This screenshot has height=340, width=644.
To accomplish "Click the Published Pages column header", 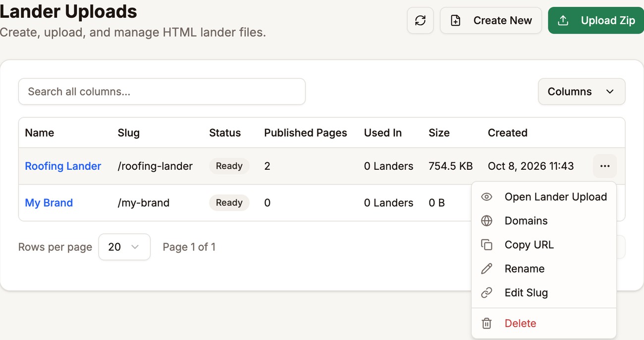I will (x=306, y=133).
